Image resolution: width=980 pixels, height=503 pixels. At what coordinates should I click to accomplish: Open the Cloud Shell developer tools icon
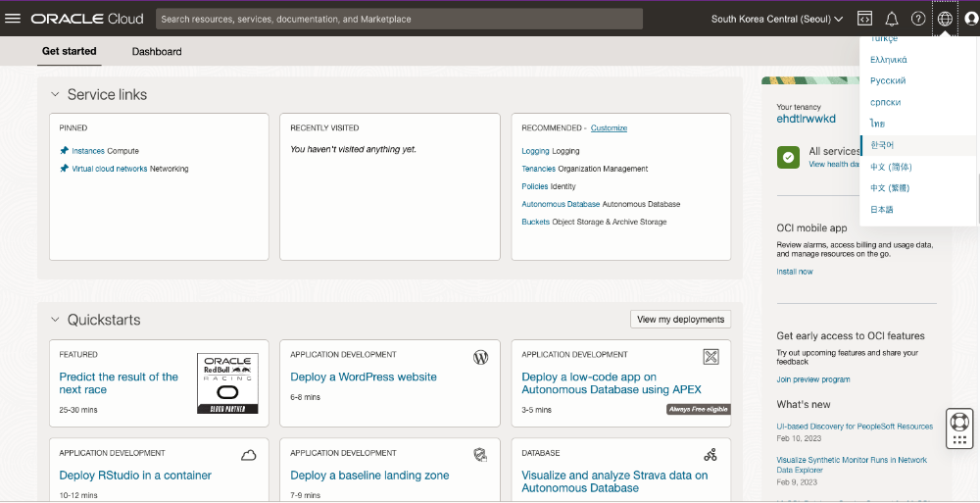pyautogui.click(x=864, y=19)
